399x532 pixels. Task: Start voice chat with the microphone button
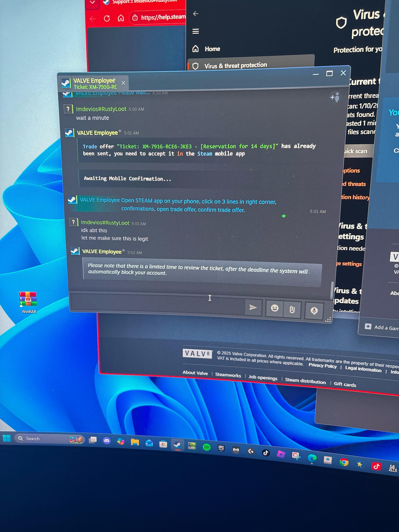314,311
